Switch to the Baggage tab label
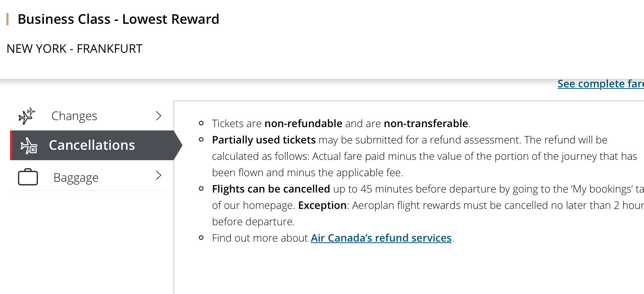644x294 pixels. coord(76,178)
